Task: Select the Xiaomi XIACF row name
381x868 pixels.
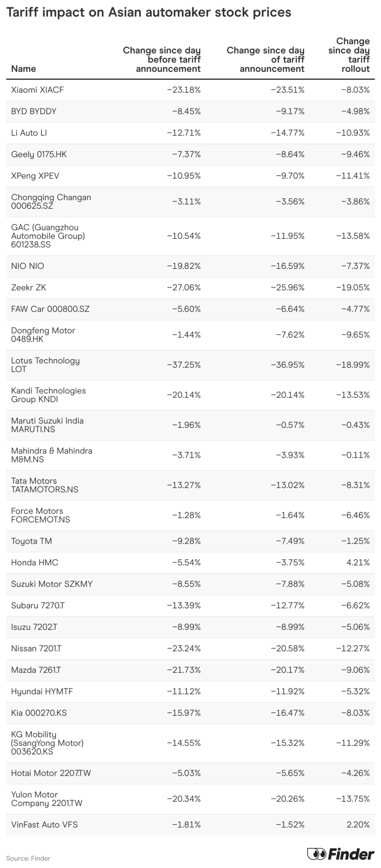Action: coord(38,90)
